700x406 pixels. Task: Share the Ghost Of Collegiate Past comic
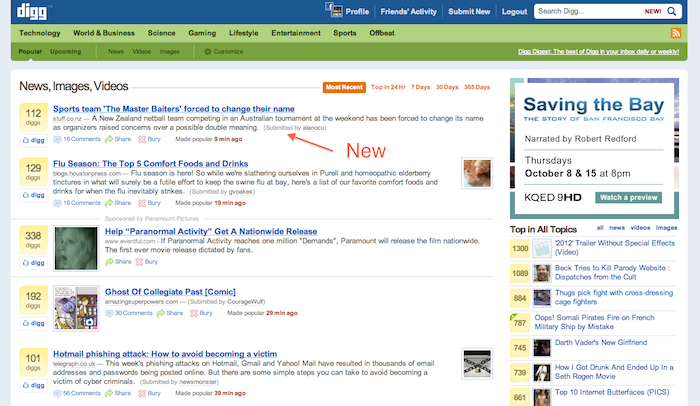[170, 313]
